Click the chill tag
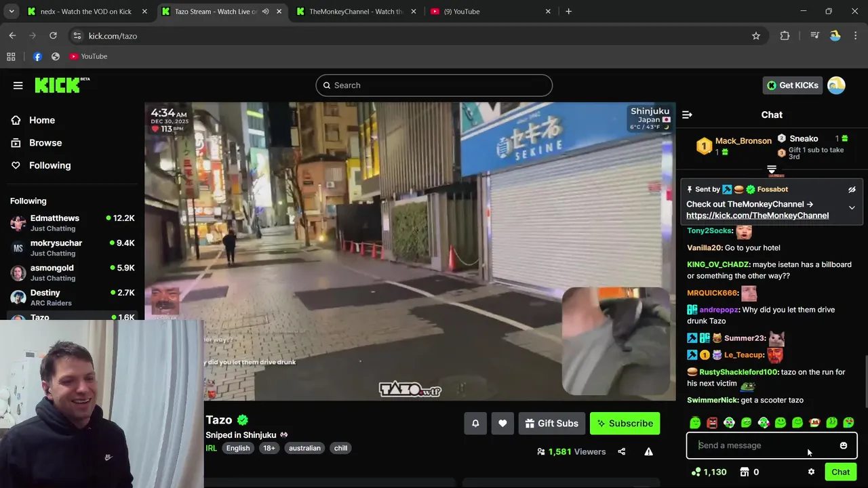 click(340, 448)
